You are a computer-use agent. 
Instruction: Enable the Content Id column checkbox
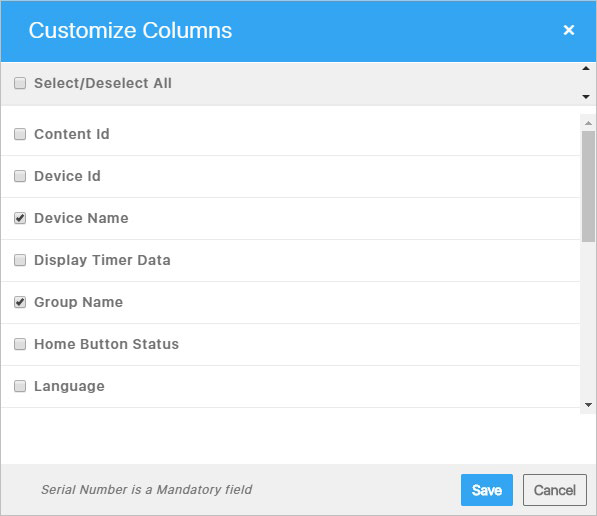[20, 134]
